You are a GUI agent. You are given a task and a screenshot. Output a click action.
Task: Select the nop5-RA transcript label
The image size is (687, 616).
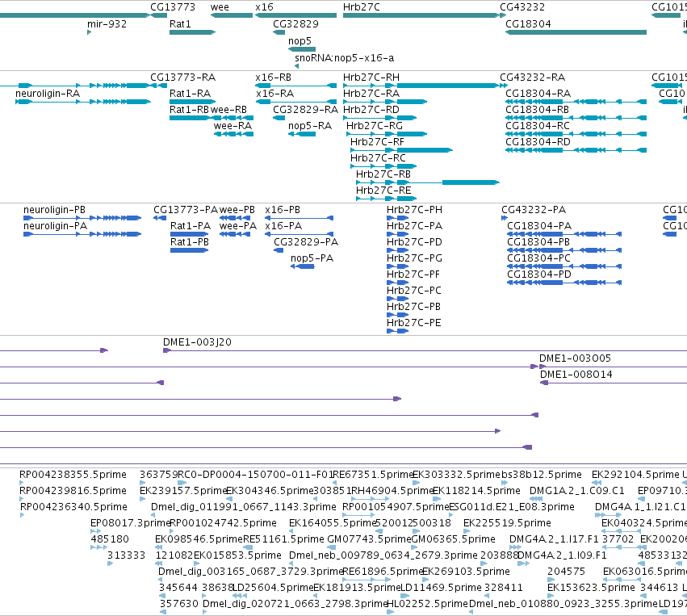click(x=310, y=126)
